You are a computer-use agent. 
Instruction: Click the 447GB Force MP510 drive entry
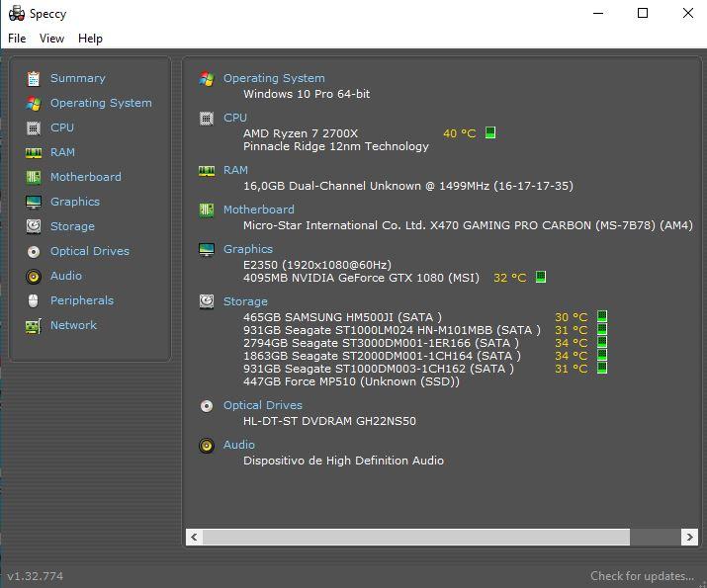(351, 381)
